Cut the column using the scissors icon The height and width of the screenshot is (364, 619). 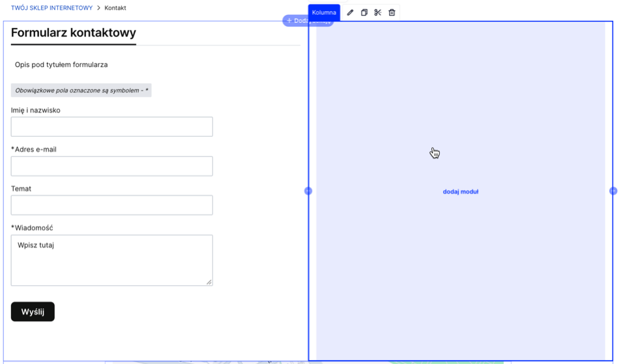[x=378, y=12]
